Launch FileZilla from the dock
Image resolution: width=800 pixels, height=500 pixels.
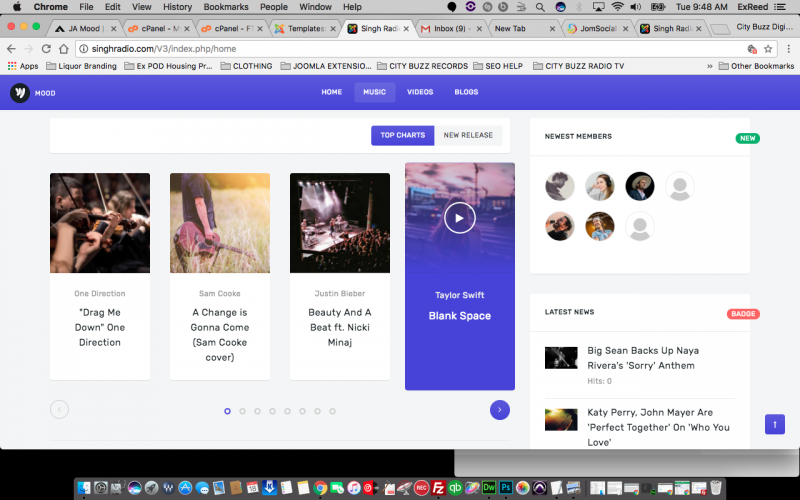click(x=438, y=488)
